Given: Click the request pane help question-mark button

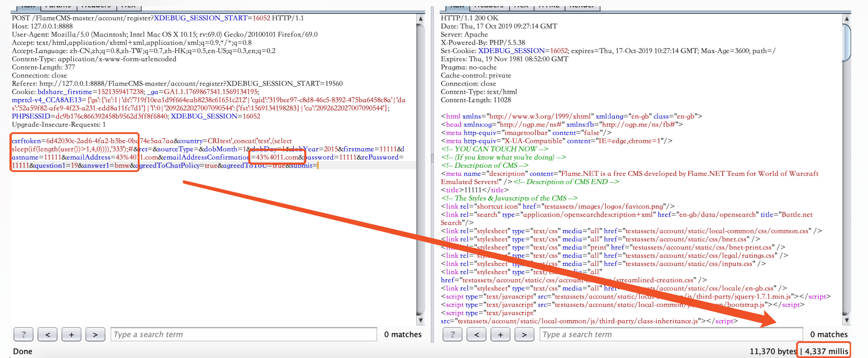Looking at the screenshot, I should pyautogui.click(x=23, y=334).
